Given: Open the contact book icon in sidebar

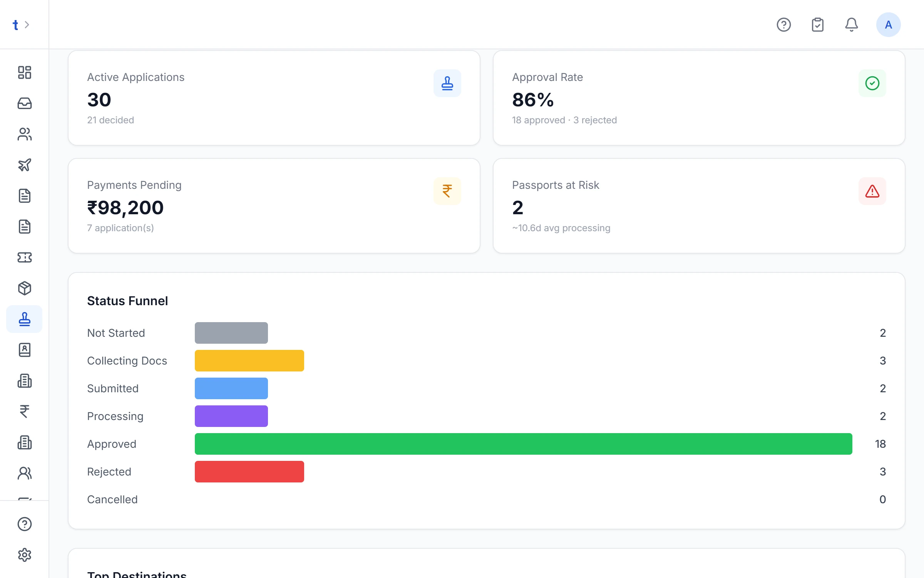Looking at the screenshot, I should [24, 350].
